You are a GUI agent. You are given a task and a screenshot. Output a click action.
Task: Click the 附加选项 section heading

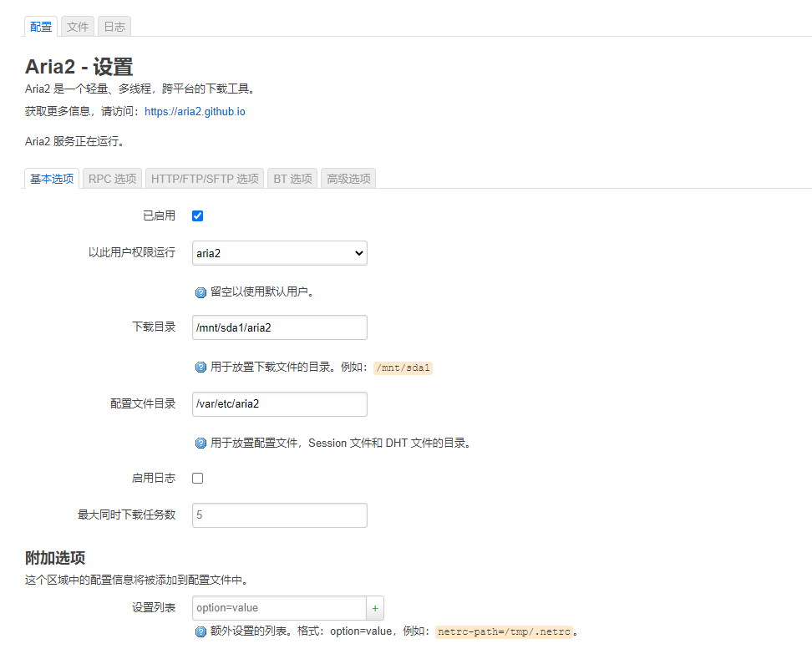[55, 558]
